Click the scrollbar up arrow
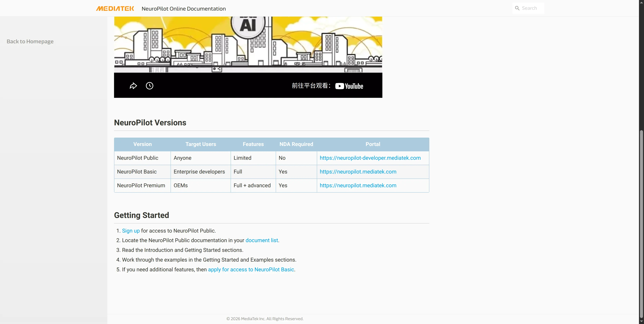 click(641, 2)
